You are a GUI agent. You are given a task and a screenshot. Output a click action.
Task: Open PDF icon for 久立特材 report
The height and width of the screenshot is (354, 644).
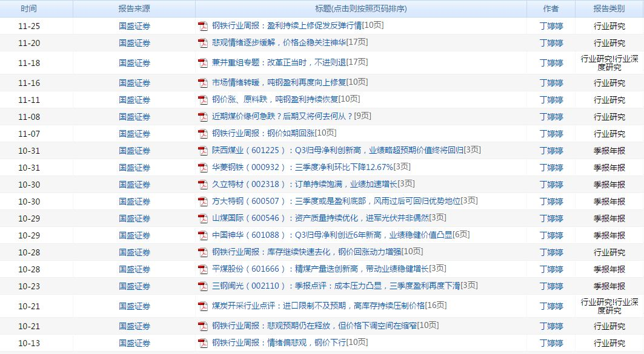[203, 185]
